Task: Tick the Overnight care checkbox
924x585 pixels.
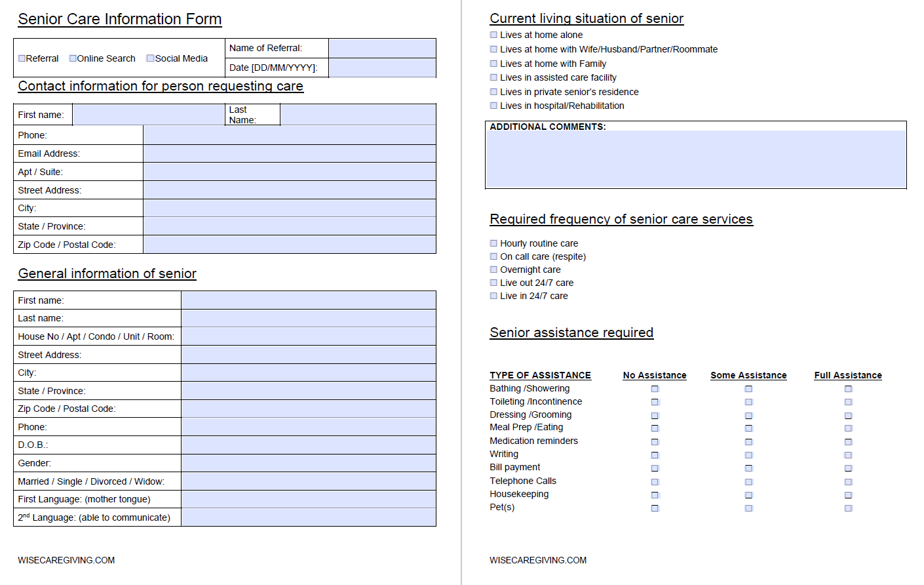Action: point(494,270)
